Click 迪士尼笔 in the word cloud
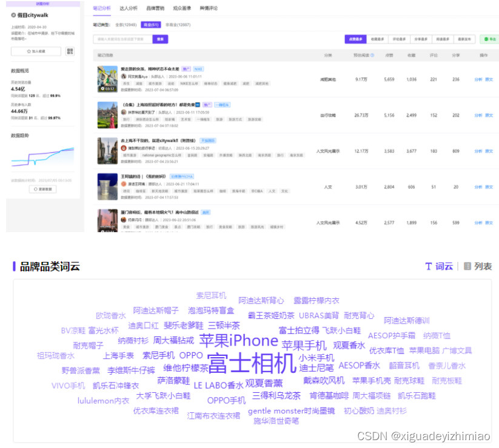The height and width of the screenshot is (448, 499). (316, 368)
